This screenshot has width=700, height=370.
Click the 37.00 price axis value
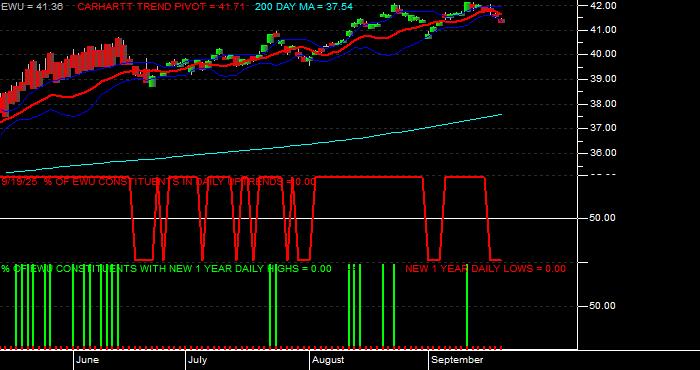pyautogui.click(x=603, y=128)
